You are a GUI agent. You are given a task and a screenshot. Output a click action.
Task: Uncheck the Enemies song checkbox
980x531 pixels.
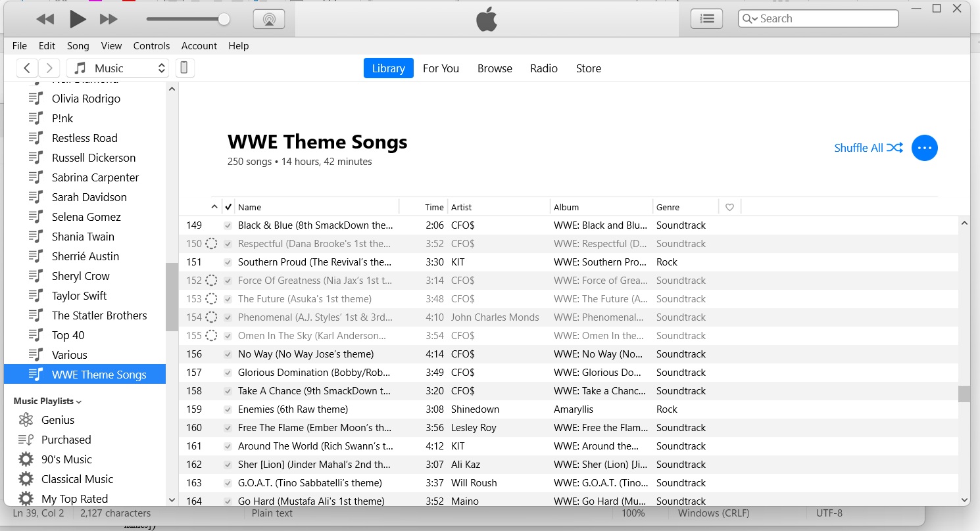(x=228, y=409)
